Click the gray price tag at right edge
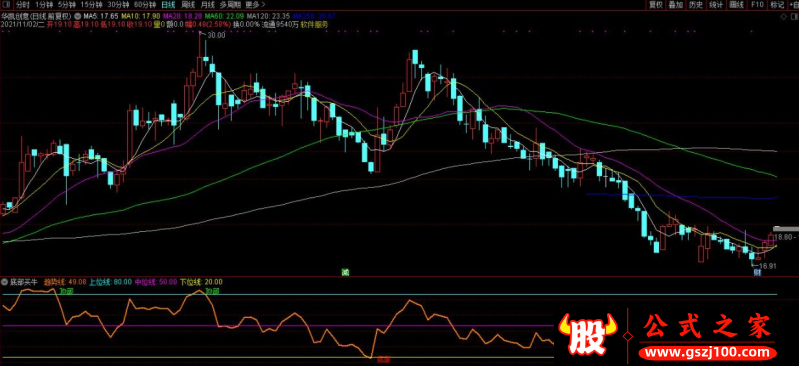Screen dimensions: 799x366 (x=786, y=229)
